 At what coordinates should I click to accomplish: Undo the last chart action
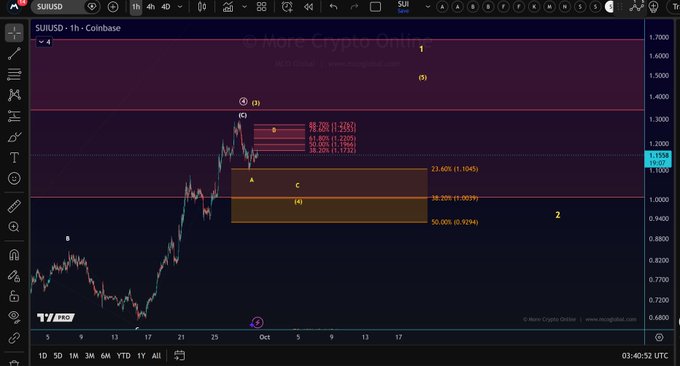(x=333, y=7)
